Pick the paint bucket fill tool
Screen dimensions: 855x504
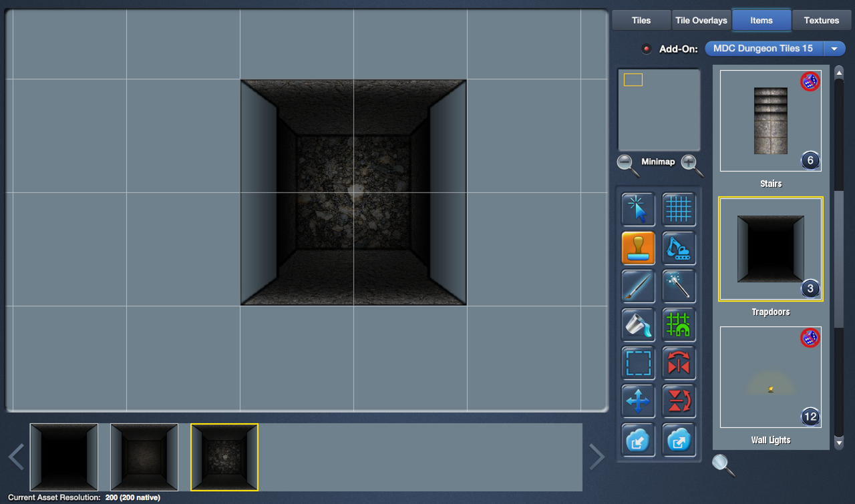[x=638, y=325]
